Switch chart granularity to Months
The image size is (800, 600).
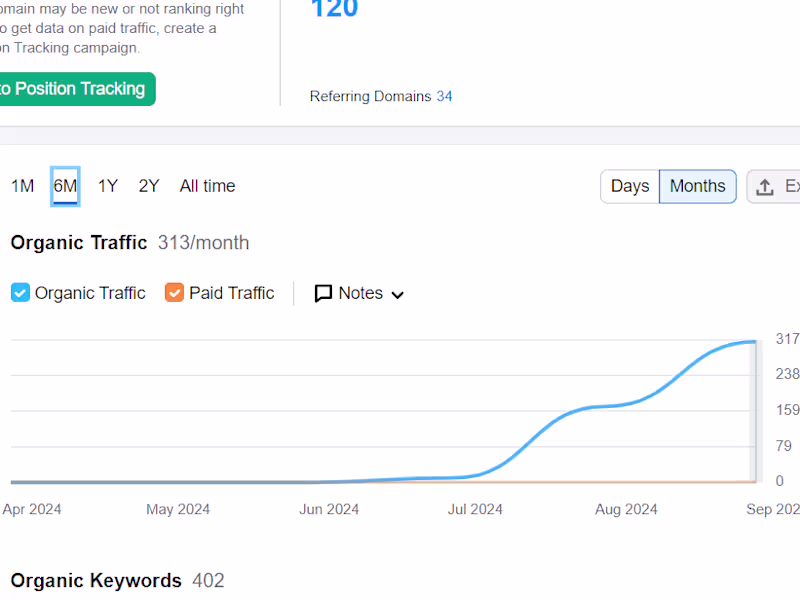pos(697,186)
